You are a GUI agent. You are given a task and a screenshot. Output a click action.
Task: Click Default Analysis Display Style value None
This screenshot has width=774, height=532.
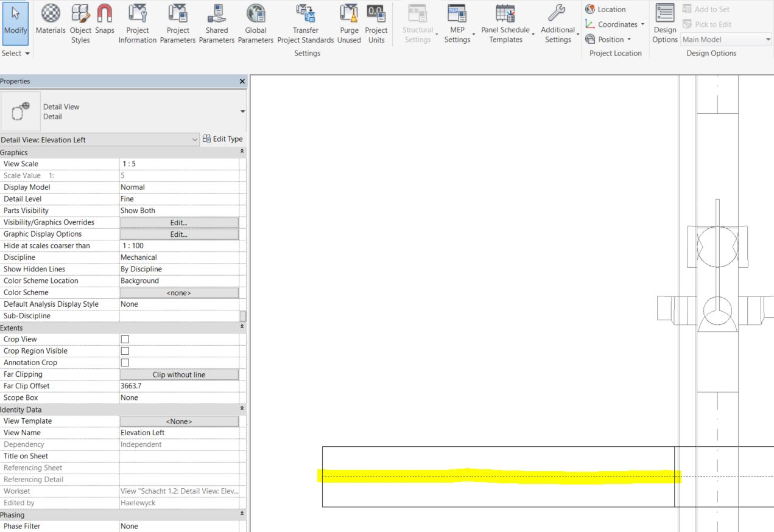coord(179,304)
